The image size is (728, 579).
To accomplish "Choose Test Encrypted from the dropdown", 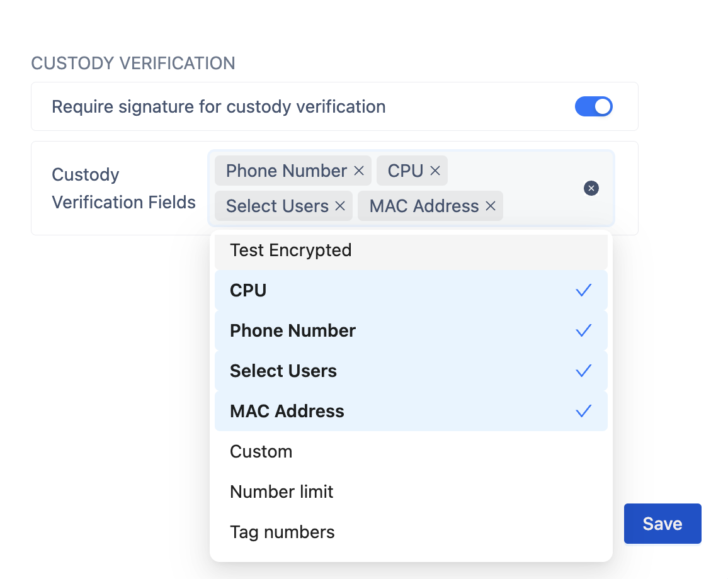I will [x=291, y=250].
